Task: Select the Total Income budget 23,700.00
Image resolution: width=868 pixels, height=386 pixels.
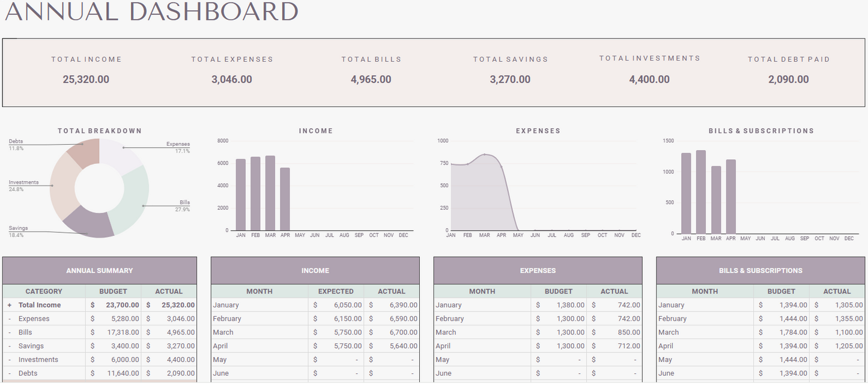Action: (115, 305)
